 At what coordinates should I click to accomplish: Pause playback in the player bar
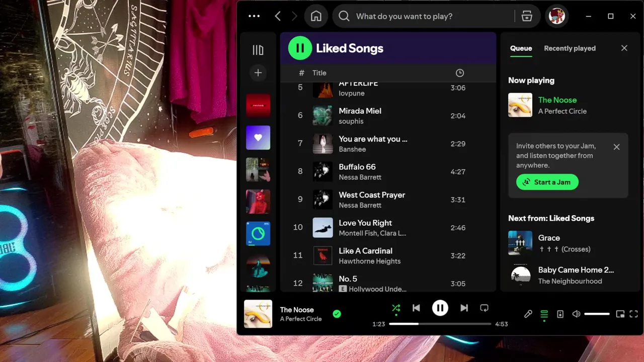tap(440, 308)
